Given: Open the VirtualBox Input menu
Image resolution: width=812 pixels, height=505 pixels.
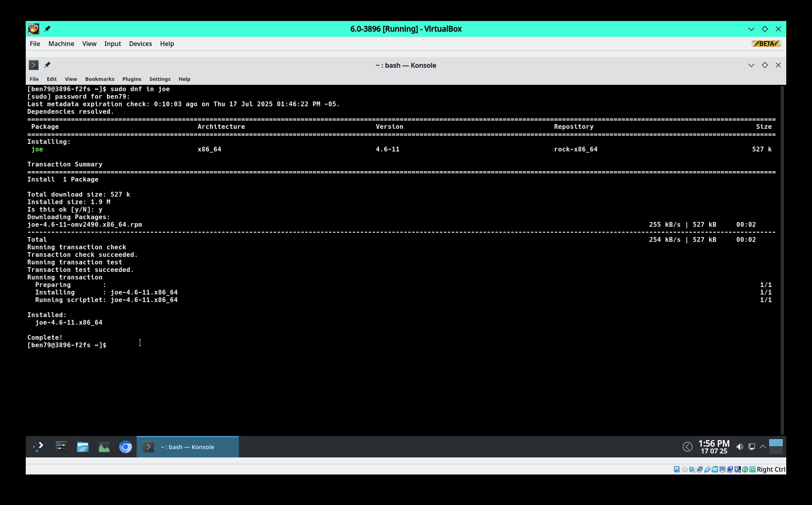Looking at the screenshot, I should pos(112,44).
